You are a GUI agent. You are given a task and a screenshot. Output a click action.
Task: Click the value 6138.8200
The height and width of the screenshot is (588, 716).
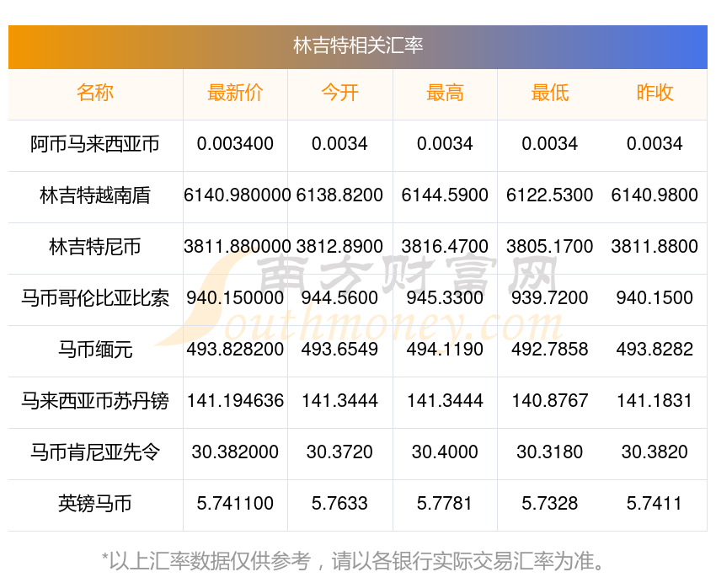(339, 195)
